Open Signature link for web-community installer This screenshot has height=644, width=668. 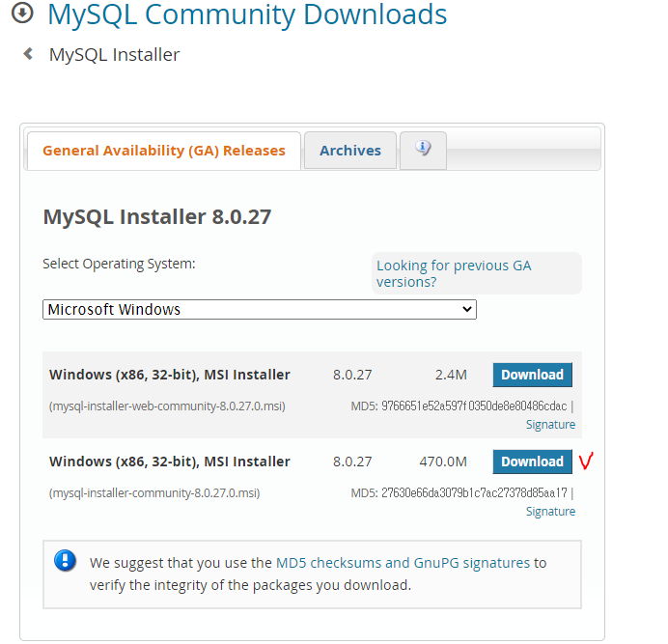pos(550,425)
